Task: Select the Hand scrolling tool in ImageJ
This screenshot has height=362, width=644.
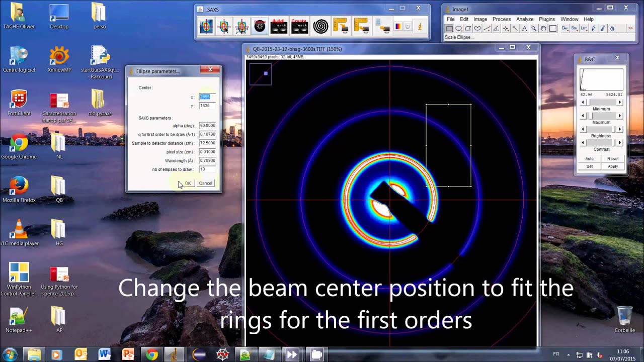Action: click(543, 28)
